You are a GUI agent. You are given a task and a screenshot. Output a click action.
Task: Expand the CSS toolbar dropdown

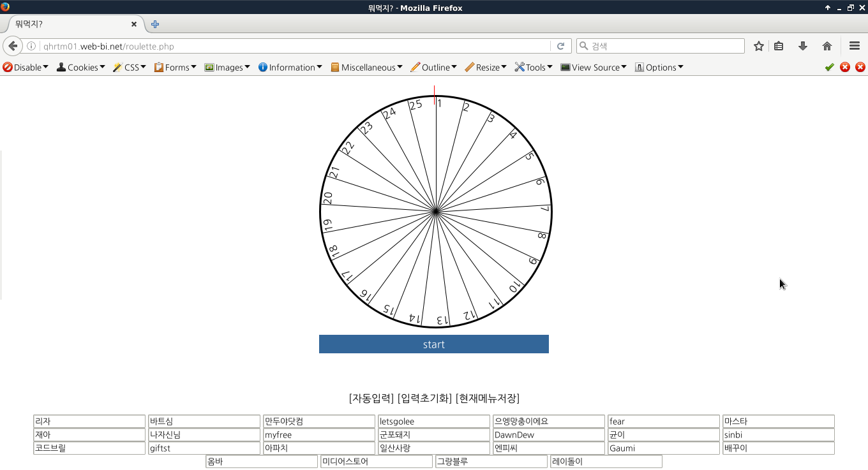coord(130,67)
